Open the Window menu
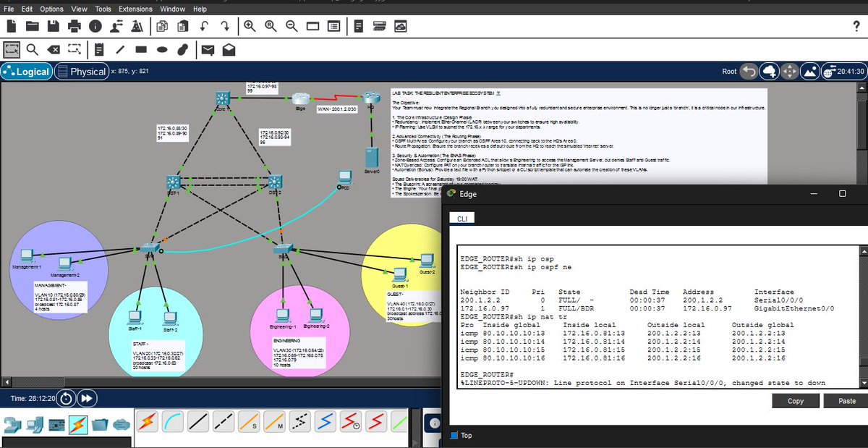 173,9
